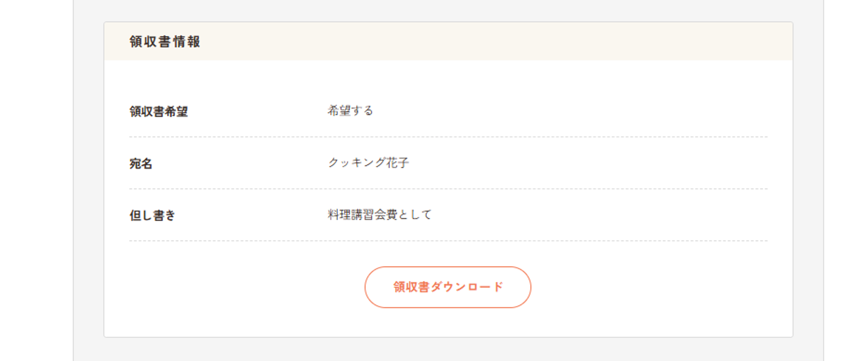Click the beige header bar right of 領収書情報
868x361 pixels.
click(x=505, y=42)
